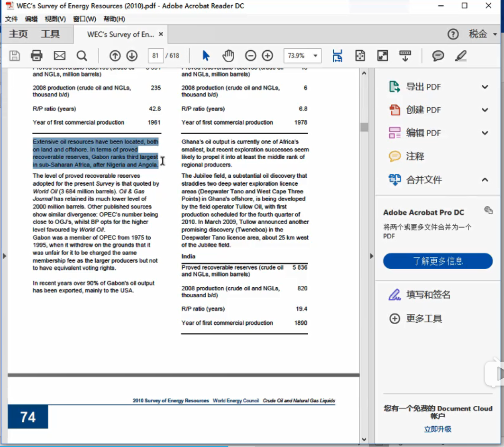This screenshot has width=504, height=447.
Task: Show the left navigation pane arrow
Action: tap(4, 256)
